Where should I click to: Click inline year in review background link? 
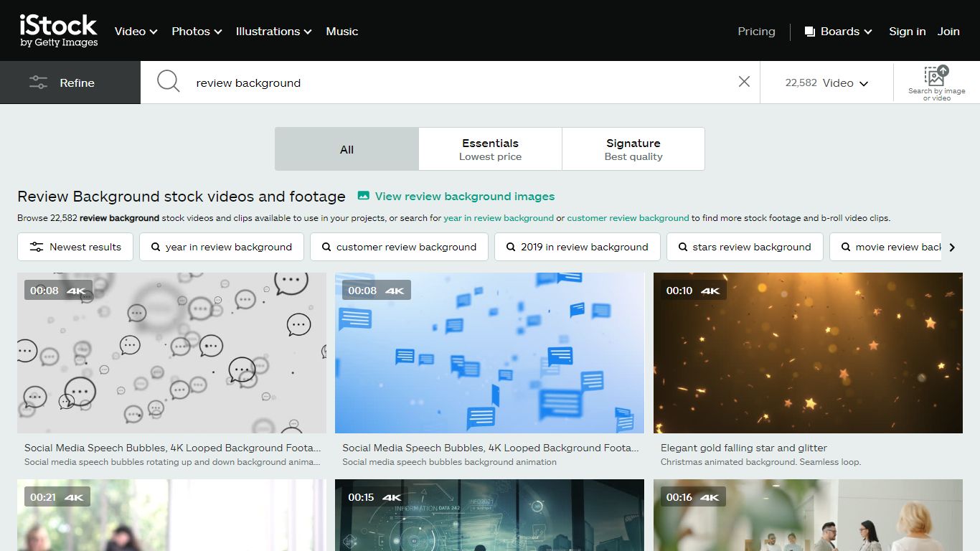[499, 218]
